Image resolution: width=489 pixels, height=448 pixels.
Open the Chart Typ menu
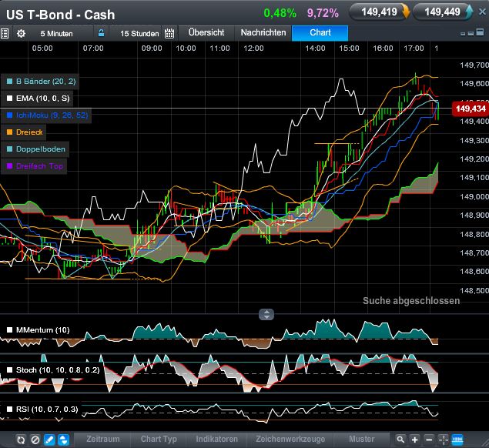coord(159,439)
